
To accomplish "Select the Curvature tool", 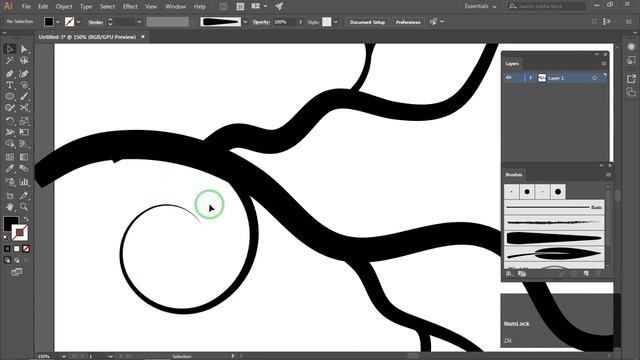I will 24,74.
